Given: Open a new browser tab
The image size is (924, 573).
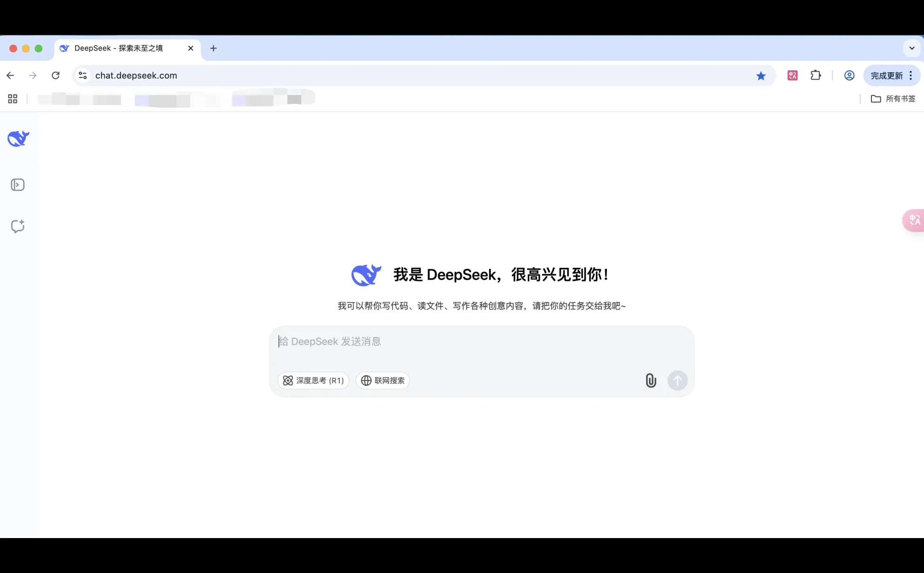Looking at the screenshot, I should [x=213, y=48].
